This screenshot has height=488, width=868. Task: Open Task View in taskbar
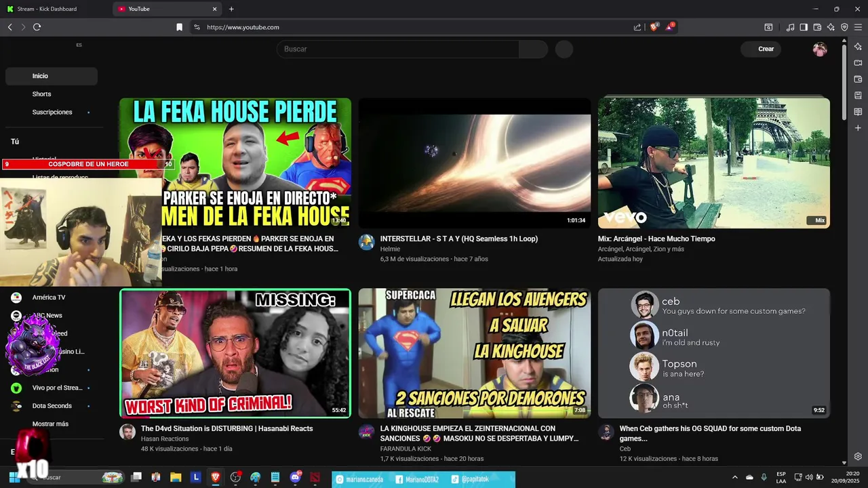[136, 477]
